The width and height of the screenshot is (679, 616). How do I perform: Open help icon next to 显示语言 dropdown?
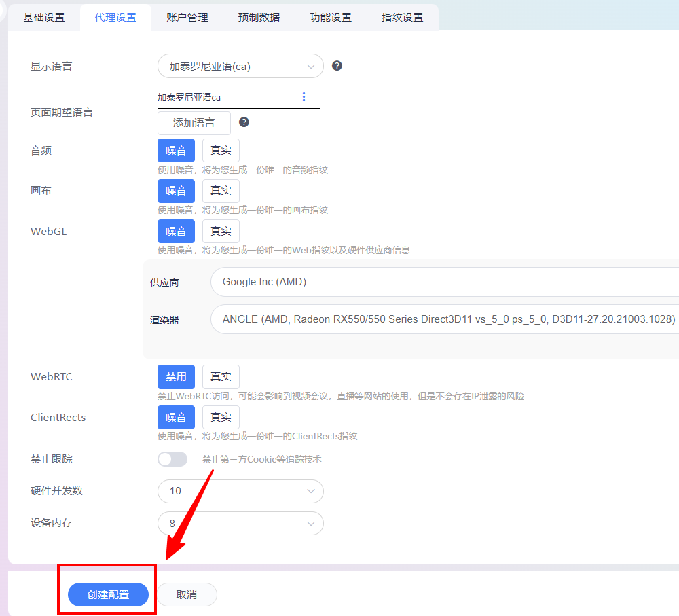tap(337, 66)
